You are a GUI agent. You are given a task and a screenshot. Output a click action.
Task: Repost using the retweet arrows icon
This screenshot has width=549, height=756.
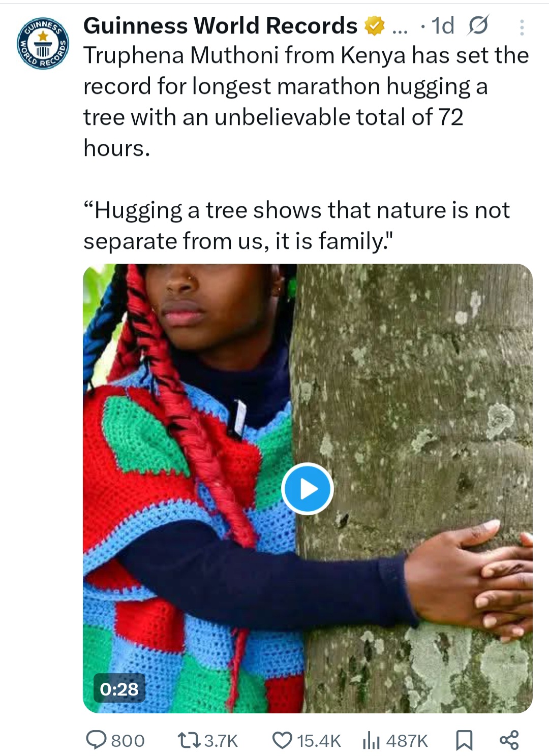[x=189, y=740]
